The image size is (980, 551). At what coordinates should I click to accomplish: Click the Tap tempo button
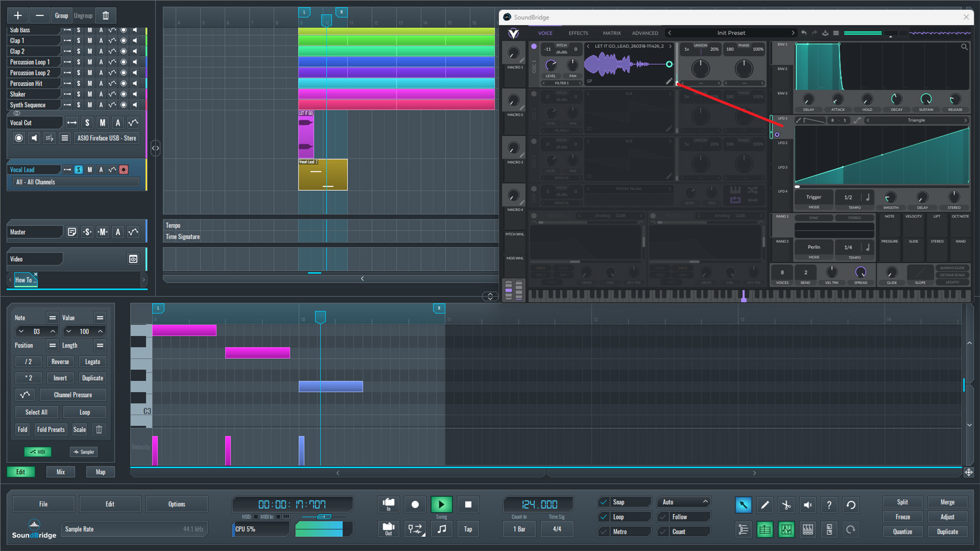(x=468, y=529)
